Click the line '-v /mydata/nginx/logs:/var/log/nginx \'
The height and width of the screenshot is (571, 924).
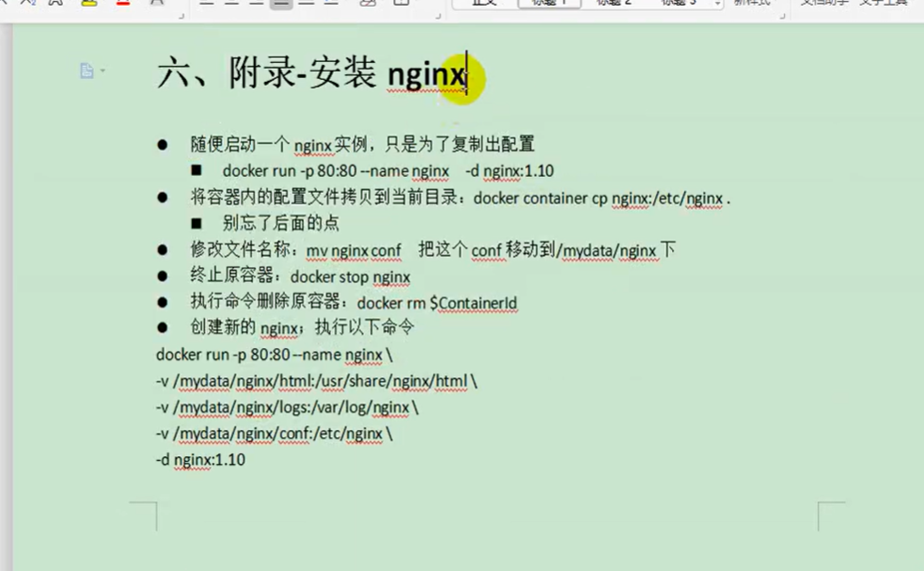coord(287,407)
